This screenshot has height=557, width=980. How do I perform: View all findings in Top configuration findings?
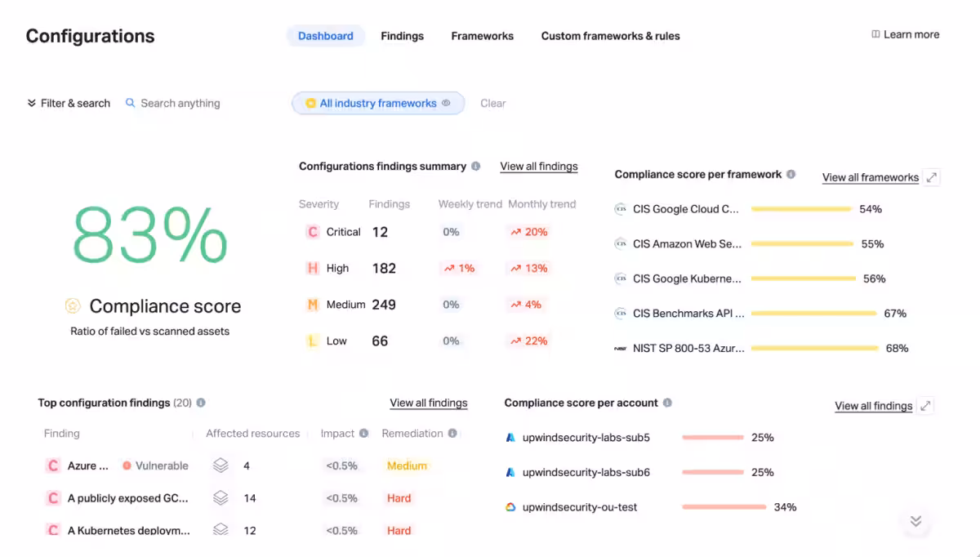(429, 403)
